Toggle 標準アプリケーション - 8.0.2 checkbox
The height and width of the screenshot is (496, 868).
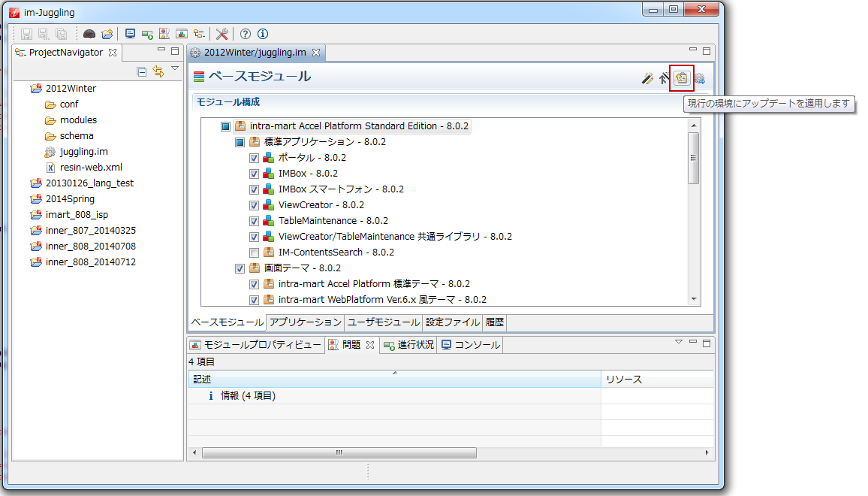240,143
